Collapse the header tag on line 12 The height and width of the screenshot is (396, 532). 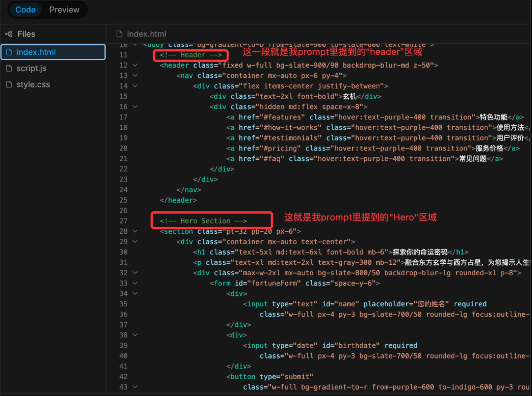click(x=135, y=65)
